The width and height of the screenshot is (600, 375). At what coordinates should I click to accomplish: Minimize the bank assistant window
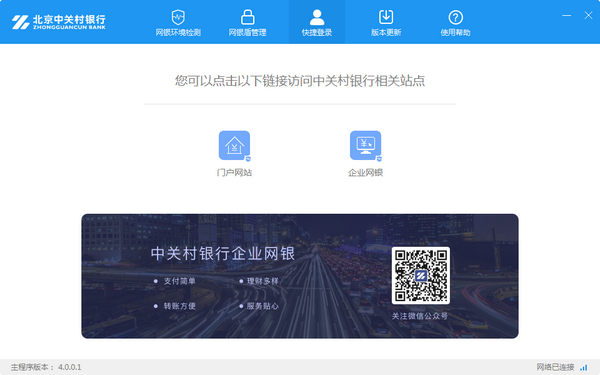point(567,15)
